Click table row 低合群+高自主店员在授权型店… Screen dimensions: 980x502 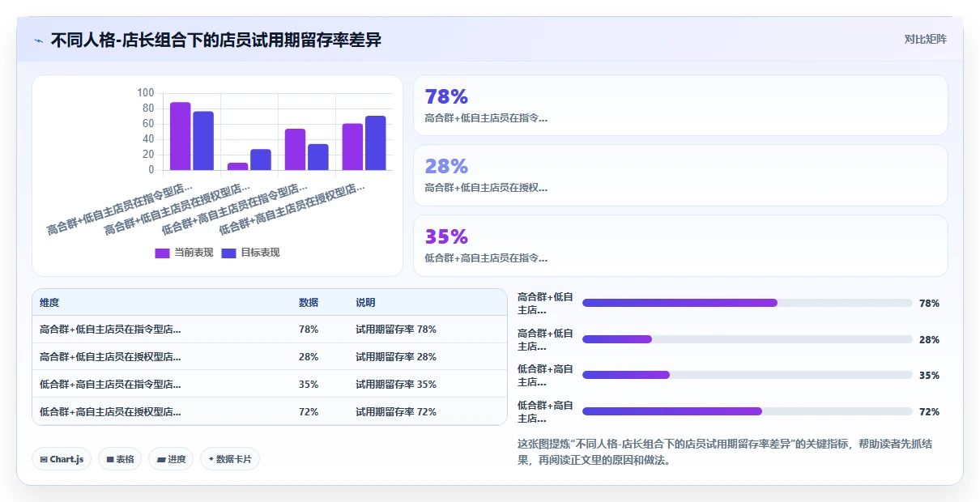270,411
